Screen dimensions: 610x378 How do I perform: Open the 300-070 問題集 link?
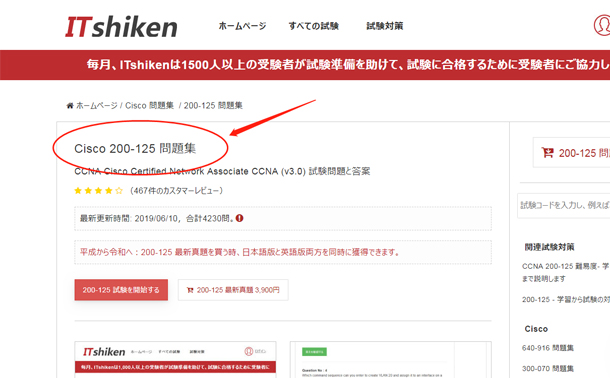tap(548, 368)
